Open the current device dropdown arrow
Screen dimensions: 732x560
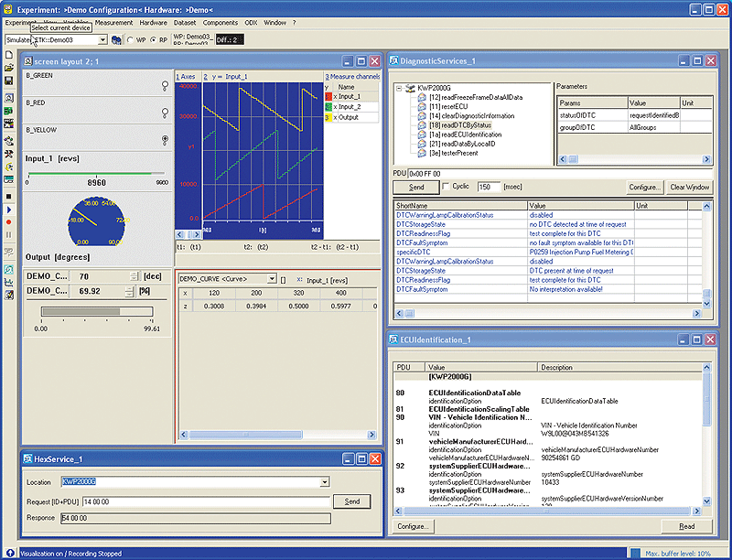tap(102, 40)
